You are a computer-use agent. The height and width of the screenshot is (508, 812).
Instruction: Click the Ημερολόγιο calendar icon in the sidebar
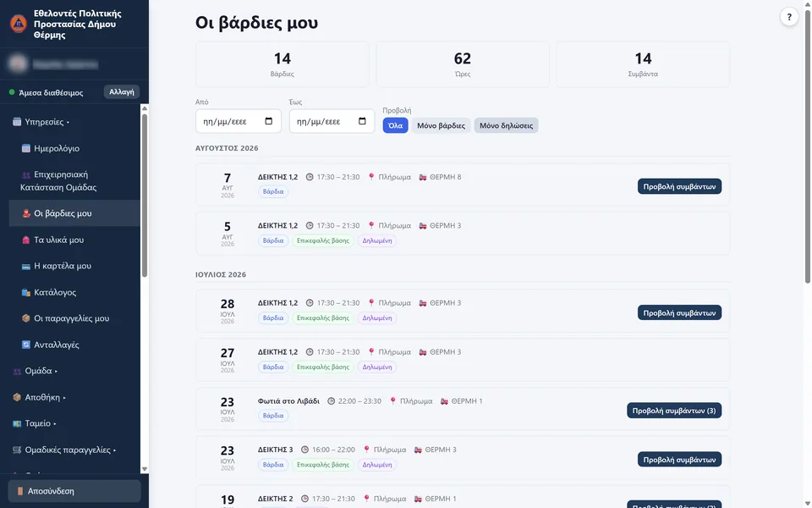click(26, 148)
